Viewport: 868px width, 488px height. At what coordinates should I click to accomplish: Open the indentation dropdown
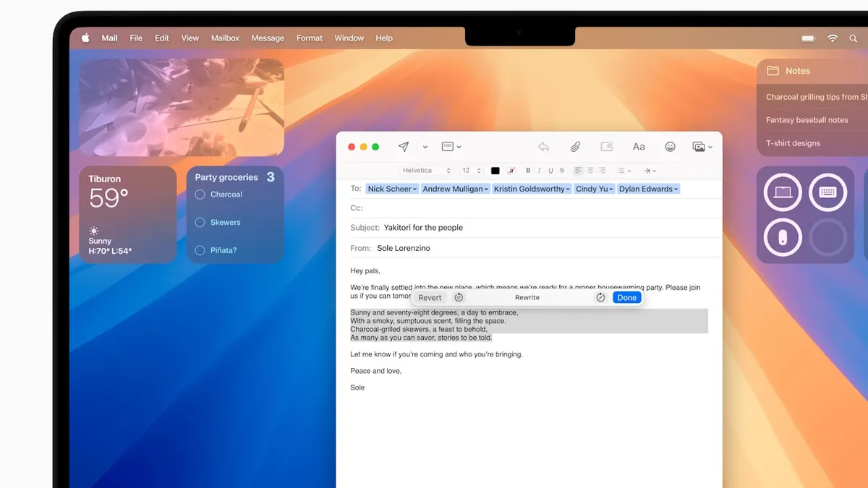650,171
